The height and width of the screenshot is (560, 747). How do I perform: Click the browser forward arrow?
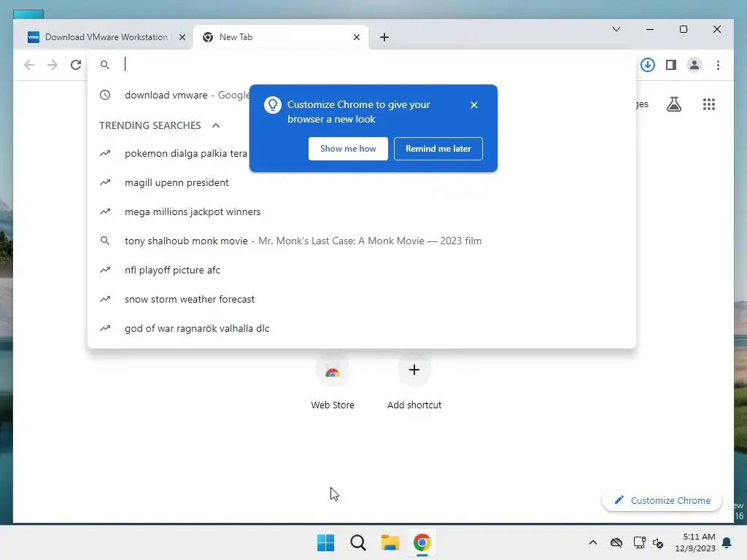click(53, 65)
